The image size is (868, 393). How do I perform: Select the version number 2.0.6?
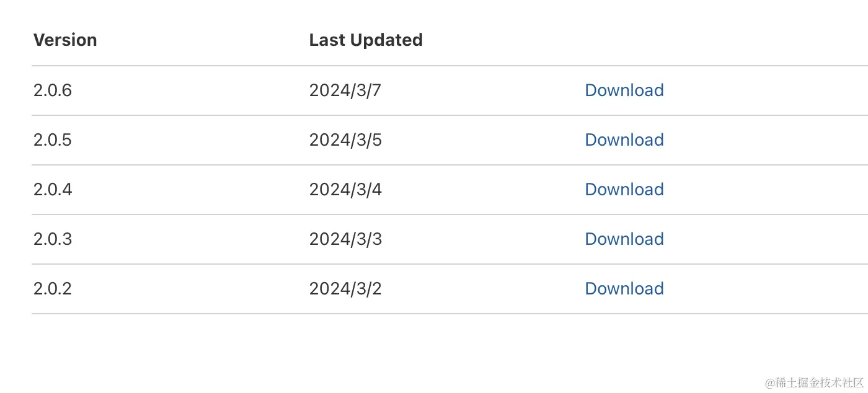coord(53,91)
